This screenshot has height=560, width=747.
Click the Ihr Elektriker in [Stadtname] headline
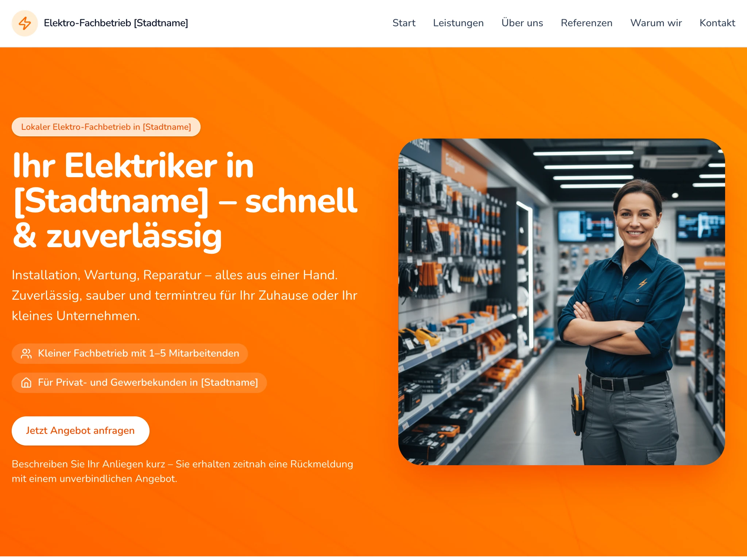(185, 201)
